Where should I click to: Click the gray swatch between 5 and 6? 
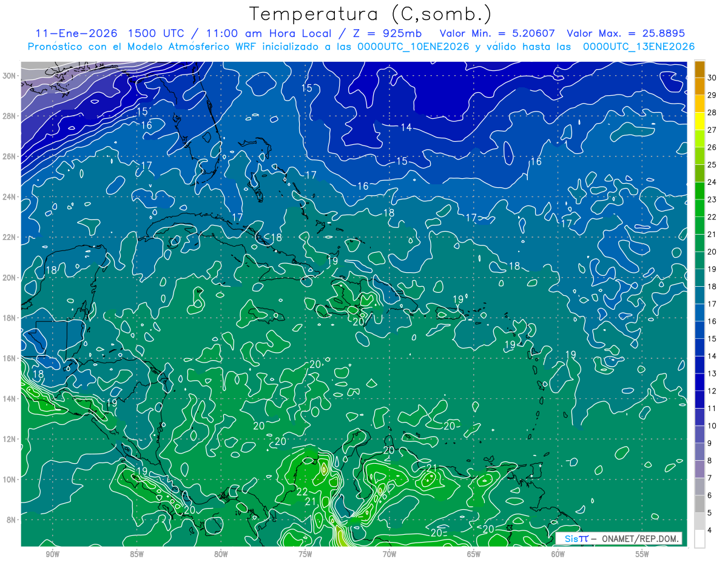pyautogui.click(x=699, y=504)
